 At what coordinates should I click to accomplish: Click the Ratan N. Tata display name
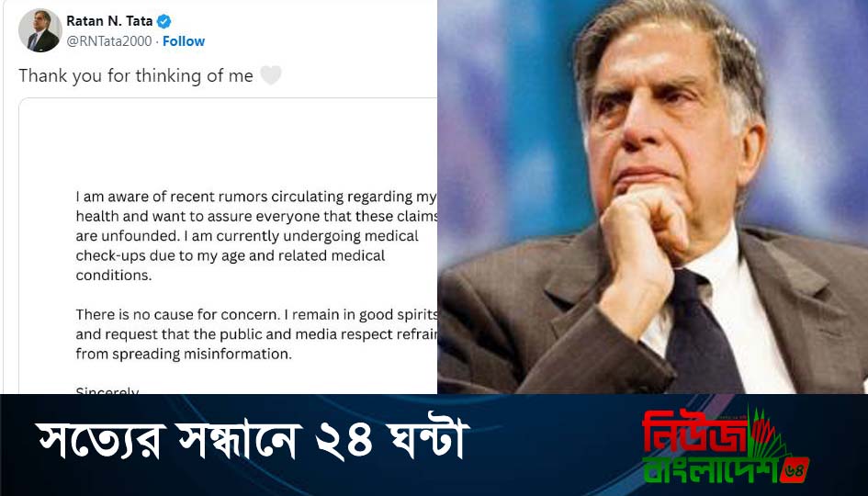(x=109, y=21)
